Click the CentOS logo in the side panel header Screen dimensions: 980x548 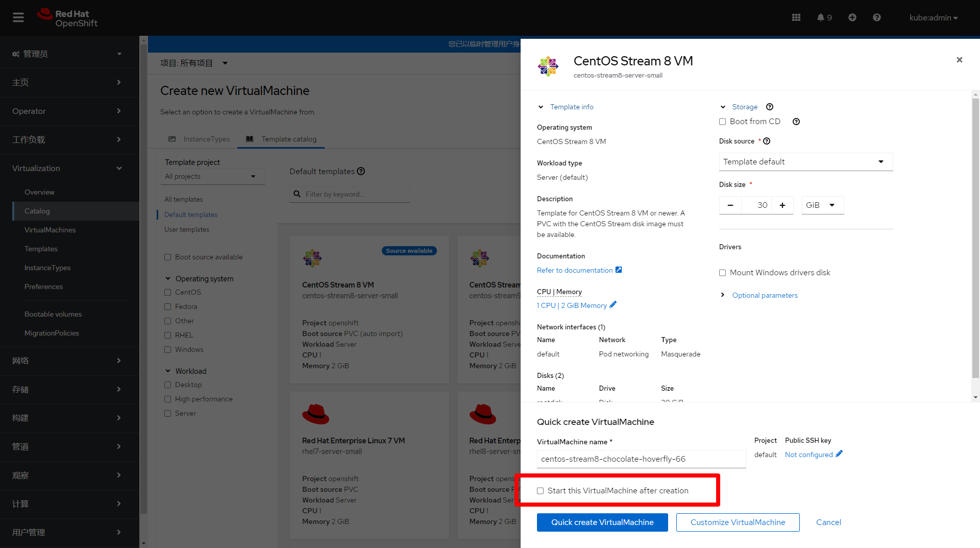[x=548, y=66]
